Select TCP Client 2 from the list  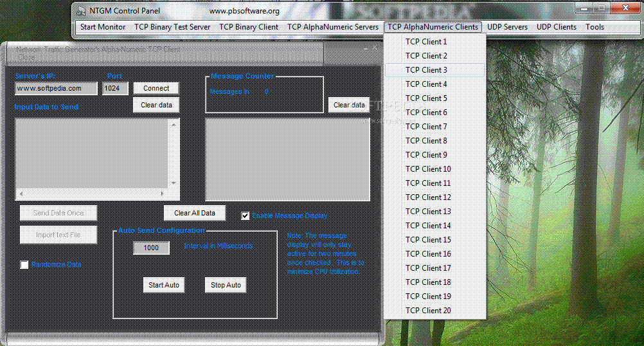pyautogui.click(x=435, y=56)
